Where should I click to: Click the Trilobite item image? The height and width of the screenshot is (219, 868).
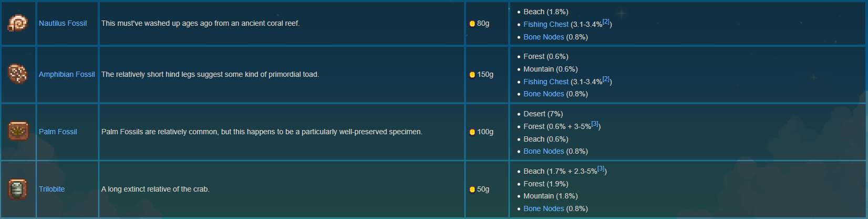(18, 189)
